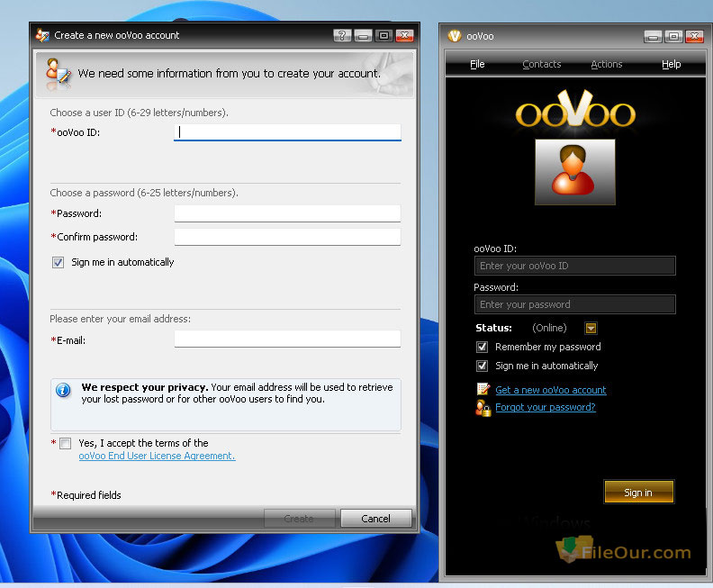Click the Create button
Image resolution: width=713 pixels, height=588 pixels.
(x=299, y=519)
